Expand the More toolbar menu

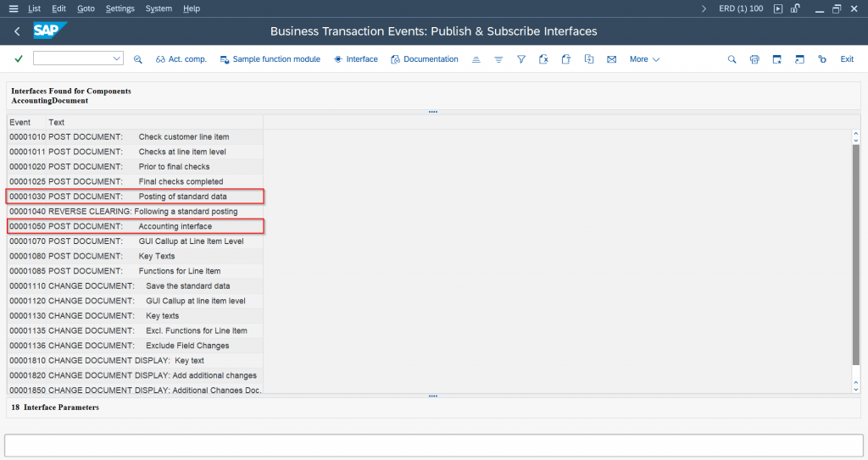pos(644,59)
